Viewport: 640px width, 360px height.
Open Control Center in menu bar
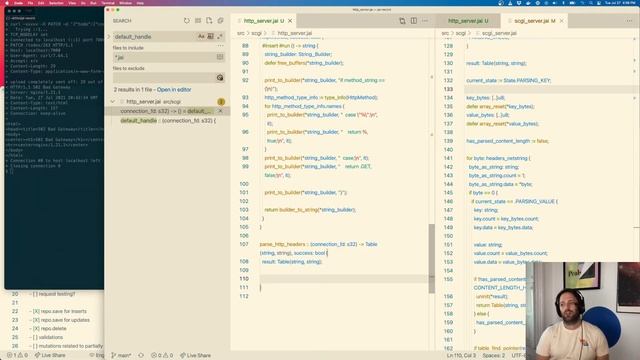(599, 3)
